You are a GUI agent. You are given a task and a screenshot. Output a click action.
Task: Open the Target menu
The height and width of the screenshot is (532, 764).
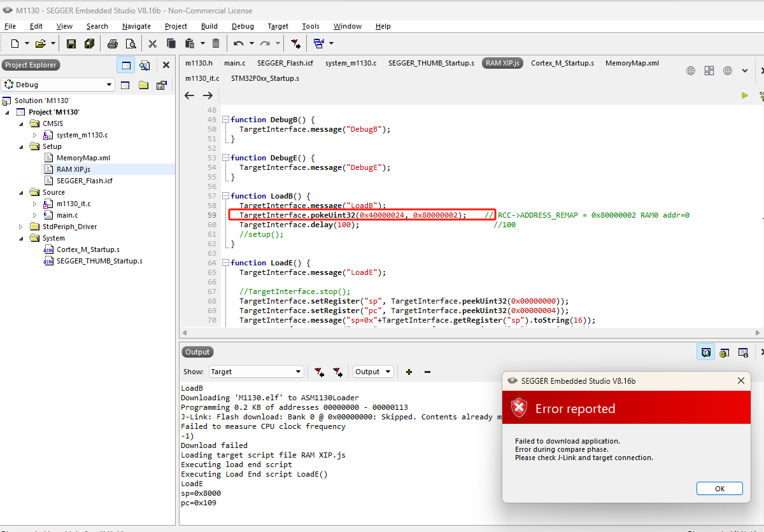[278, 26]
